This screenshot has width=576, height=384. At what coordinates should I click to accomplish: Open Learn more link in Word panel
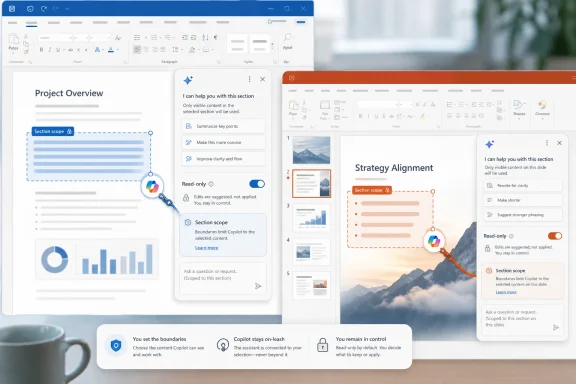click(x=206, y=248)
